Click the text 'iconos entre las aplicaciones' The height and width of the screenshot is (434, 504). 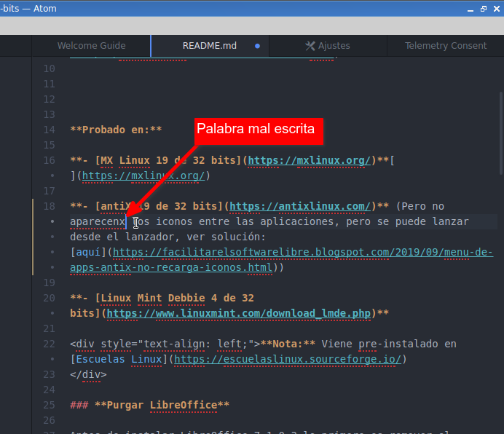pyautogui.click(x=245, y=221)
